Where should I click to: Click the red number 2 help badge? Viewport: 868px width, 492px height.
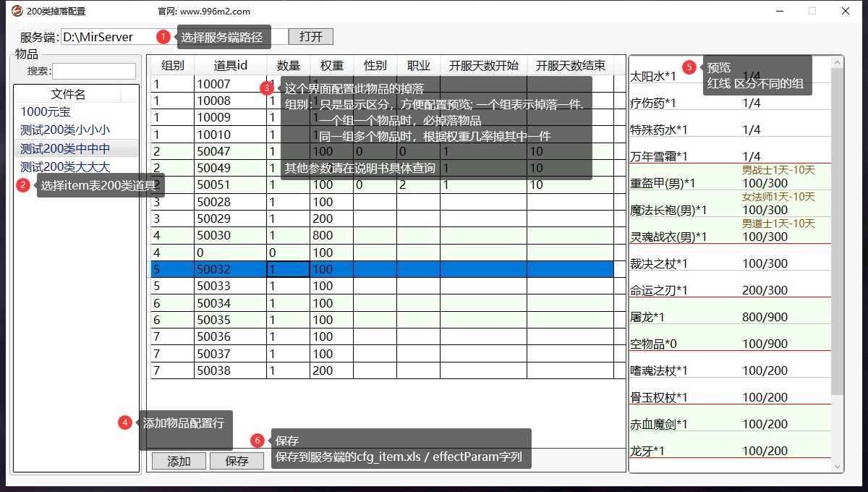(x=23, y=185)
